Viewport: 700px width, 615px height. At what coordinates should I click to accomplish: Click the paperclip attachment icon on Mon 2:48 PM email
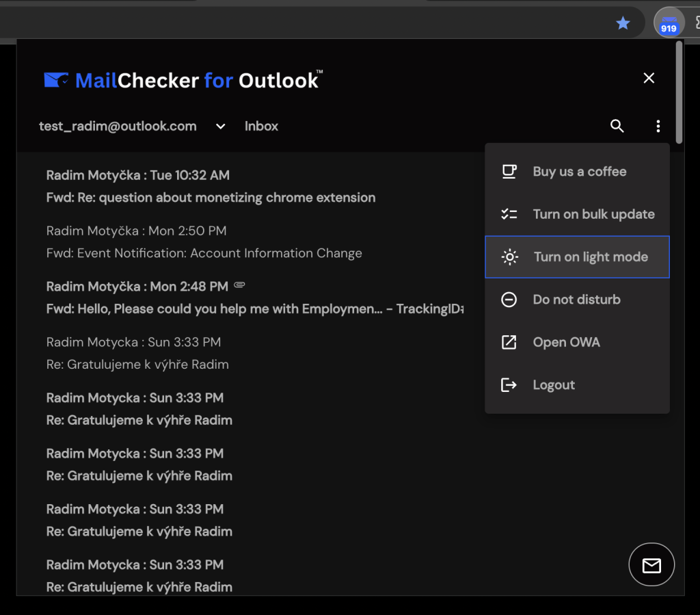coord(240,285)
